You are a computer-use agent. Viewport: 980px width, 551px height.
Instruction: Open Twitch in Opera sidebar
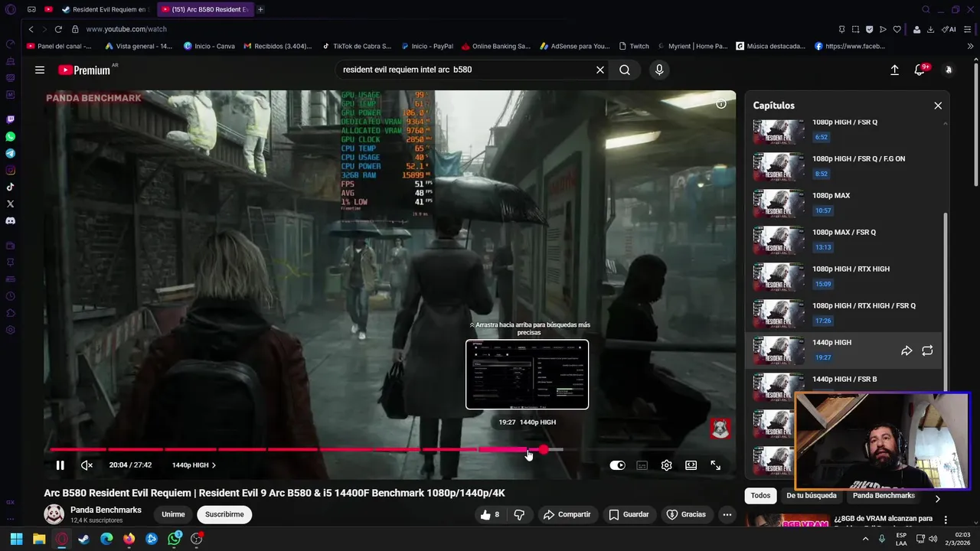pyautogui.click(x=10, y=119)
